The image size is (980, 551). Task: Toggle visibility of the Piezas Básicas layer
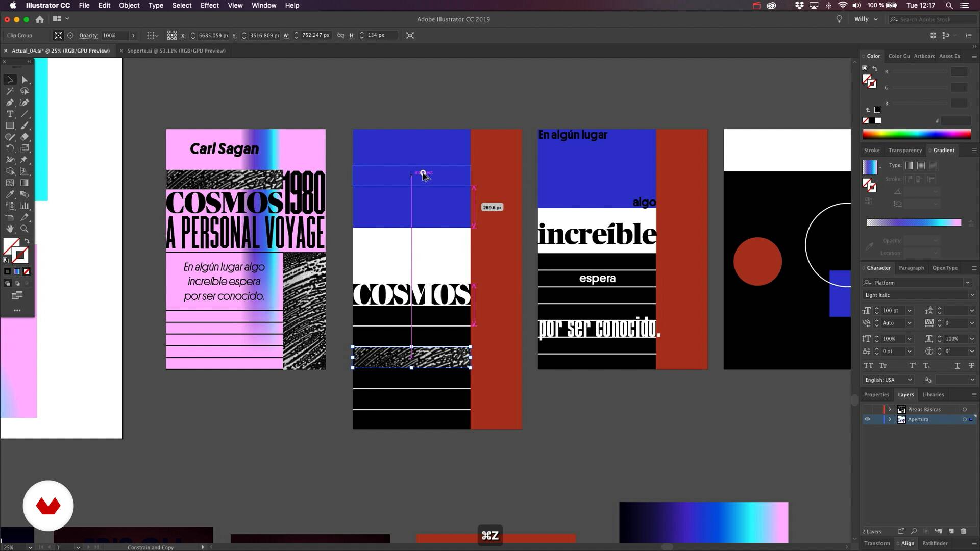click(867, 409)
